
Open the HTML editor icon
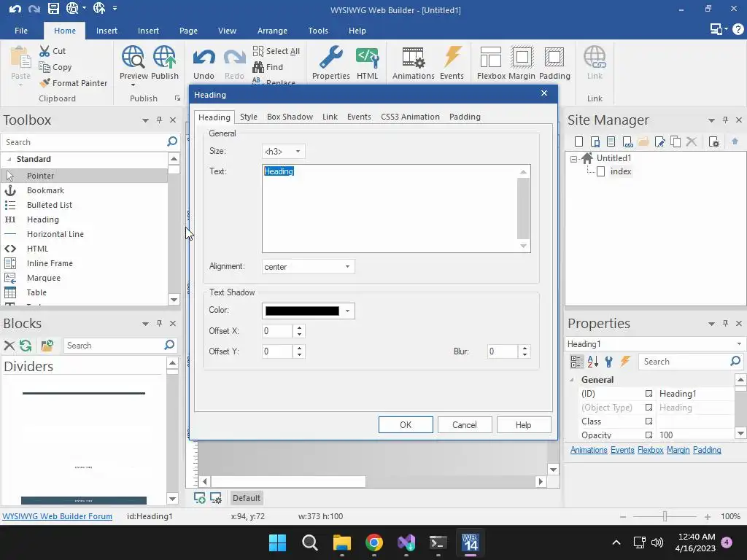pyautogui.click(x=368, y=57)
